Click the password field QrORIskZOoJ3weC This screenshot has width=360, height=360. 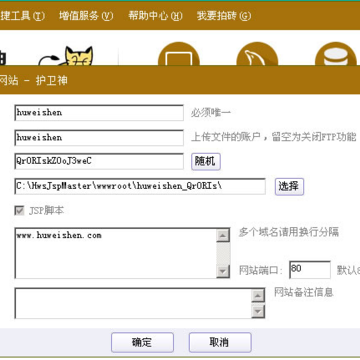(x=99, y=161)
